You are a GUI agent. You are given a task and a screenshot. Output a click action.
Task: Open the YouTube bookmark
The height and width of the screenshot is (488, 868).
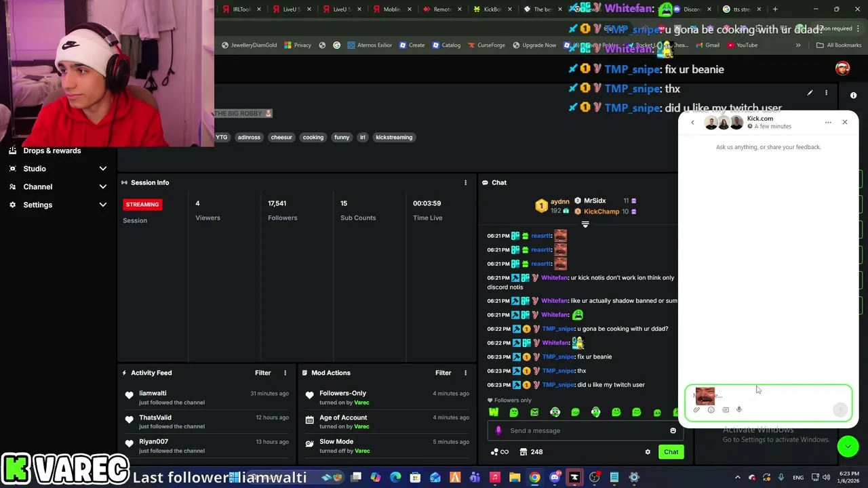click(742, 45)
